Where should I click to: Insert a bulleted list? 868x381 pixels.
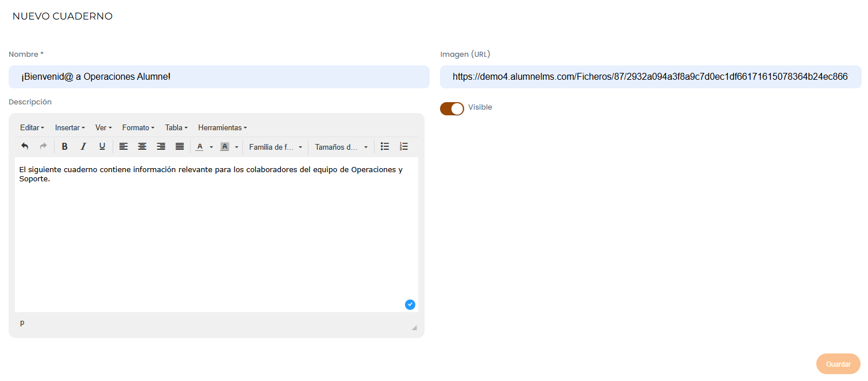[385, 146]
